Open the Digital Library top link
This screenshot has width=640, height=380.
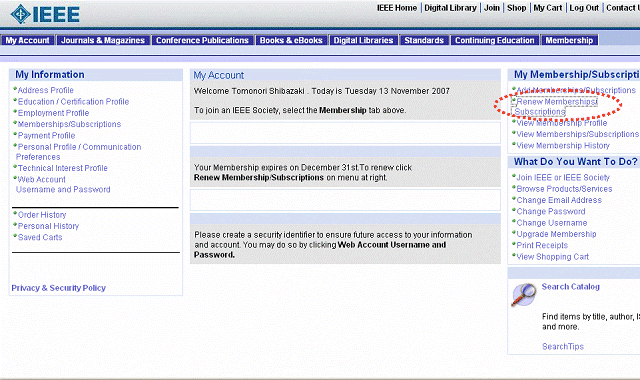(x=451, y=8)
